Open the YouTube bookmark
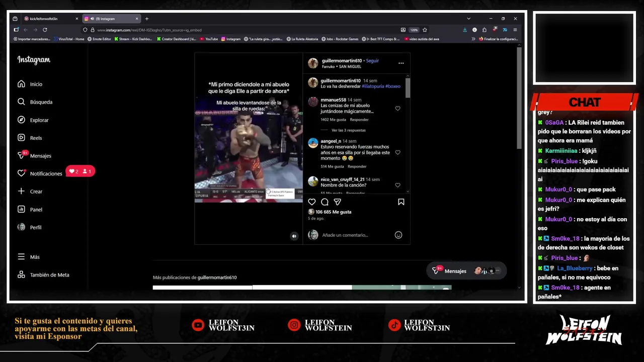Screen dimensions: 644x362 click(x=209, y=39)
